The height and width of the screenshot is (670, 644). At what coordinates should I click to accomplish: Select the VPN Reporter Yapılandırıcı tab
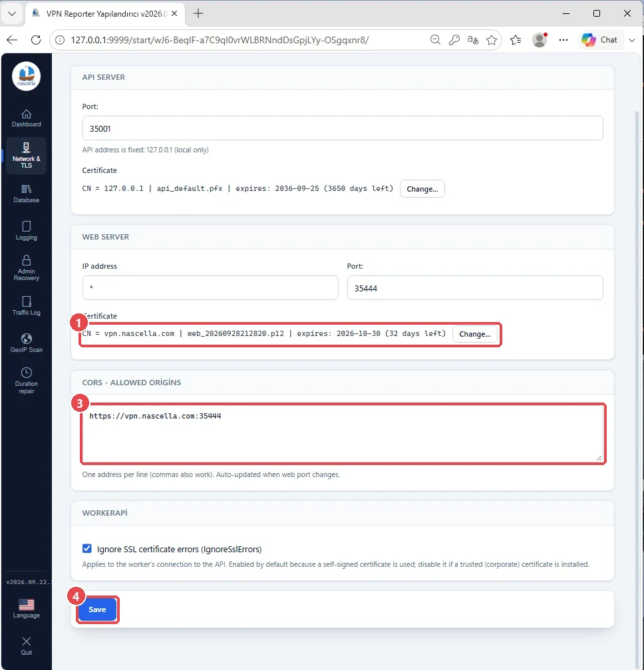(x=106, y=14)
